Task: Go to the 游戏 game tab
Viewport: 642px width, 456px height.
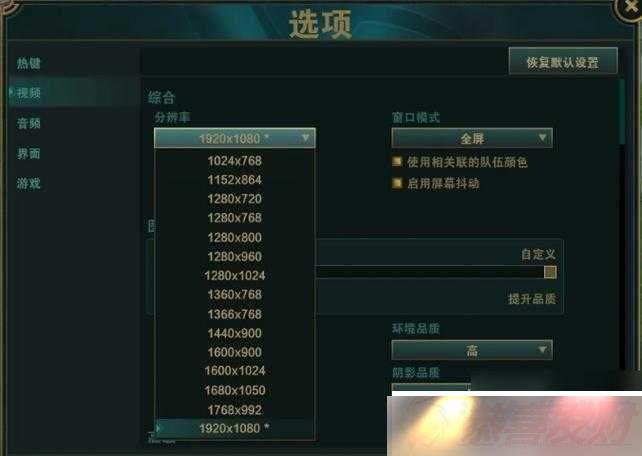Action: click(x=29, y=183)
